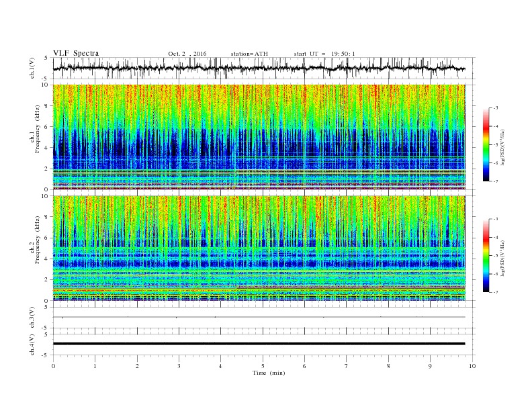Screen dimensions: 532x411
Task: Click the "VLF Spectra" title text
Action: click(76, 53)
